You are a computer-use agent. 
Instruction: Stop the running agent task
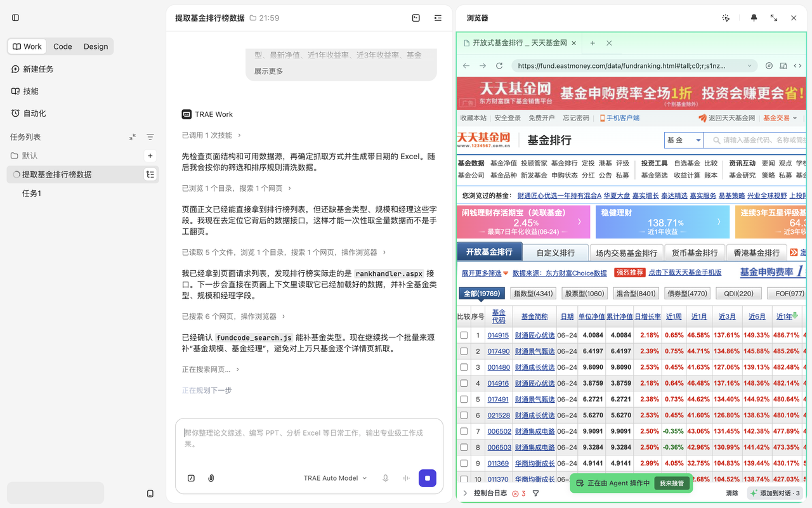pos(428,478)
